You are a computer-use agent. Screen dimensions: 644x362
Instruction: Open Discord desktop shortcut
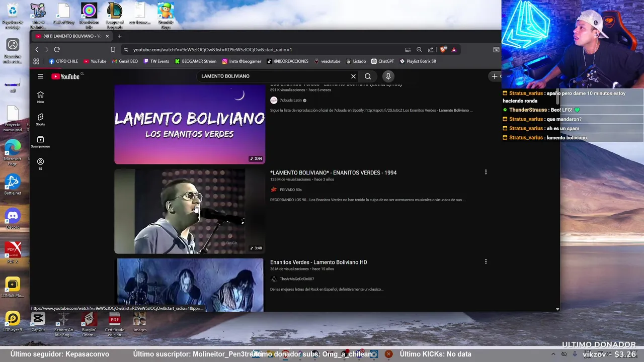tap(13, 219)
